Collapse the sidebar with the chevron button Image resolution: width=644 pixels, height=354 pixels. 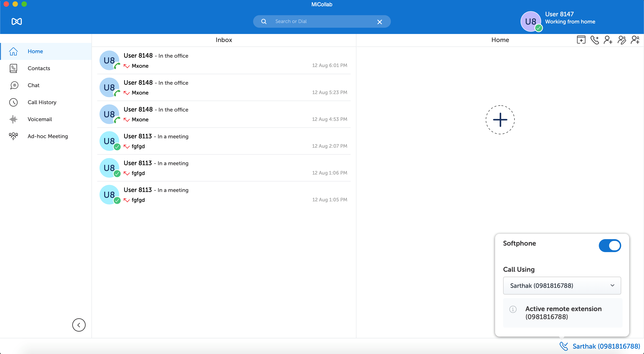click(79, 325)
